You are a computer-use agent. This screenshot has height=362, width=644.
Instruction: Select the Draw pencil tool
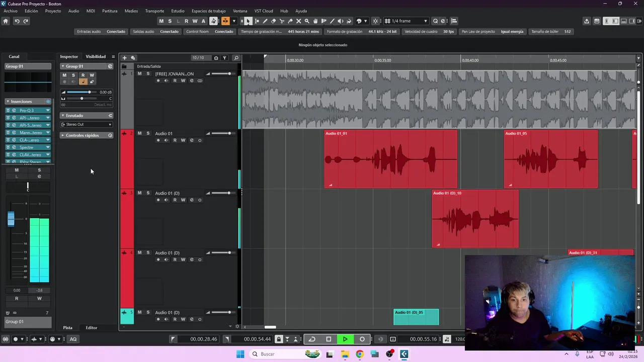265,21
